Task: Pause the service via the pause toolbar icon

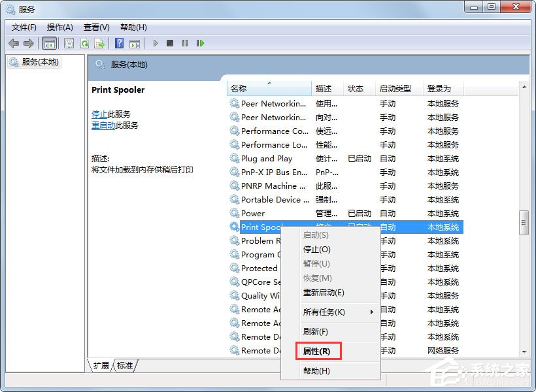Action: point(185,43)
